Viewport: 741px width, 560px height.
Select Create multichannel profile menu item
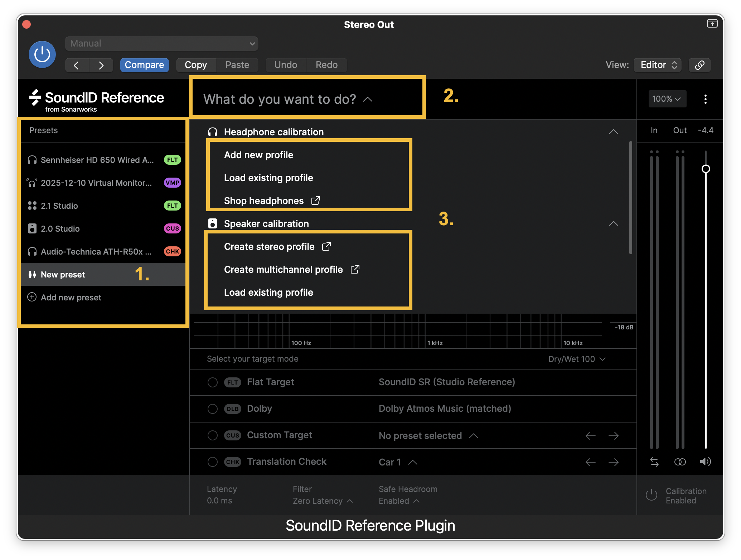292,270
